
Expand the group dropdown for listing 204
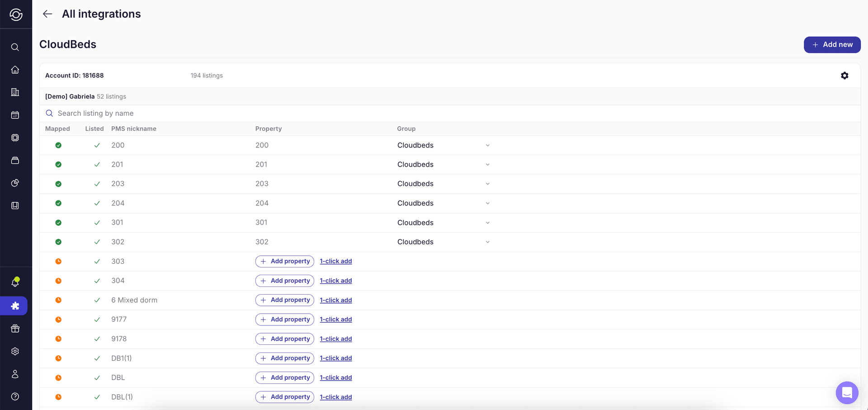[x=487, y=203]
